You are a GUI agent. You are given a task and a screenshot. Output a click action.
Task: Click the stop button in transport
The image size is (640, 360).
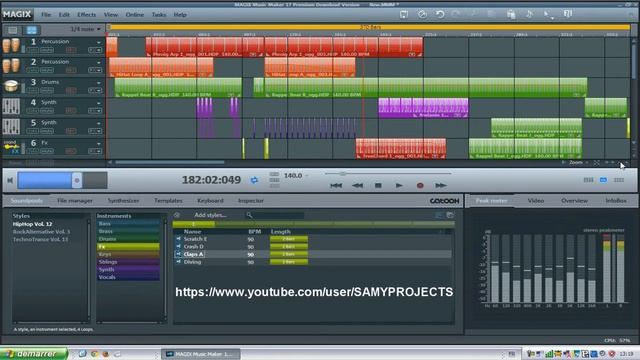pyautogui.click(x=378, y=185)
